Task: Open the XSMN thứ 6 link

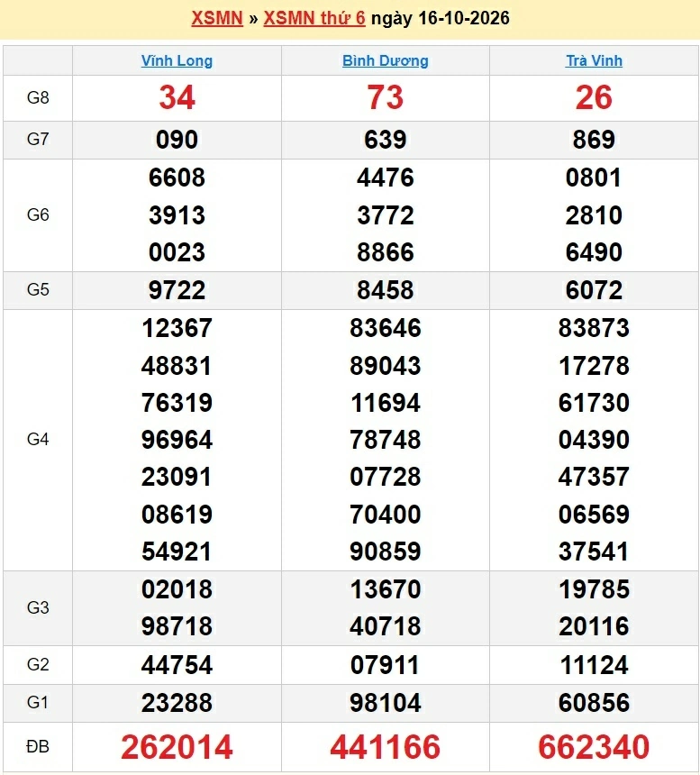Action: 314,18
